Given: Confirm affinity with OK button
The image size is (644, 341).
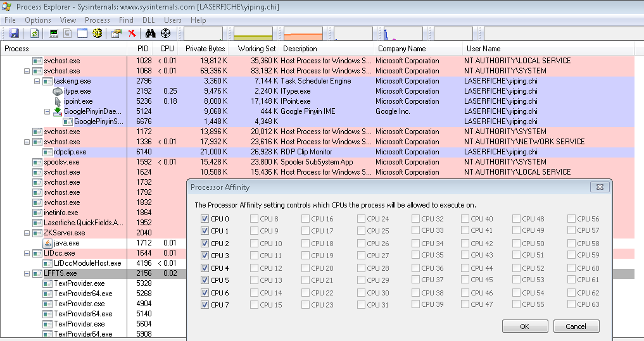Looking at the screenshot, I should click(525, 326).
